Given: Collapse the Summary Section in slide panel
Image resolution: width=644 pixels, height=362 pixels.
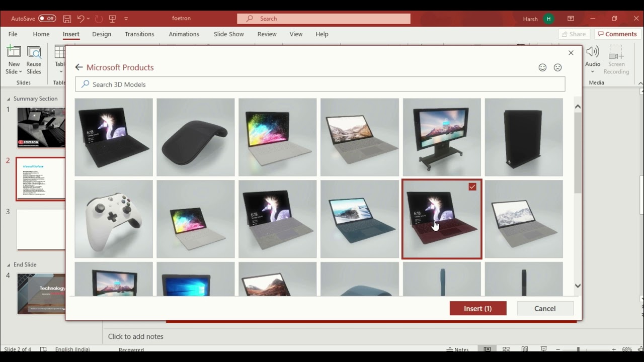Looking at the screenshot, I should tap(9, 99).
